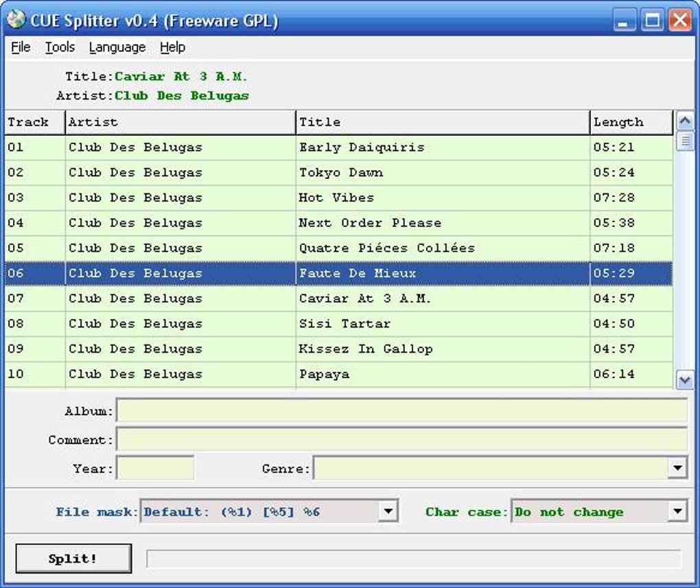Click length value 04:50
This screenshot has height=588, width=700.
pyautogui.click(x=614, y=324)
